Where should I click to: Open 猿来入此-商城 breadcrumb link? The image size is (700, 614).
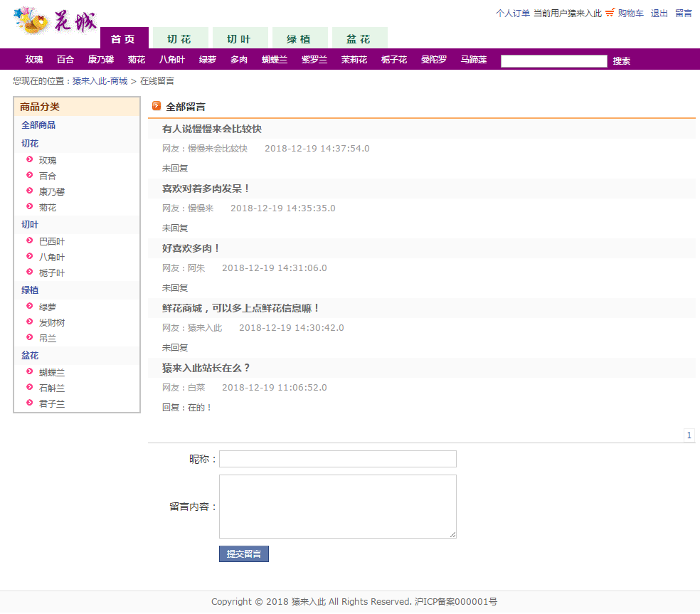coord(100,81)
